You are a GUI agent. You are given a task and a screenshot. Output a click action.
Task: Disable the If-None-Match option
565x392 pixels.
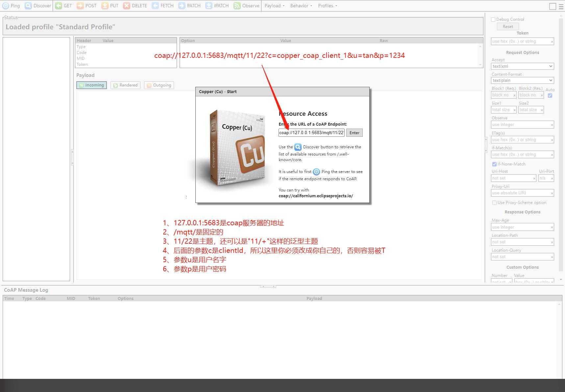tap(494, 164)
